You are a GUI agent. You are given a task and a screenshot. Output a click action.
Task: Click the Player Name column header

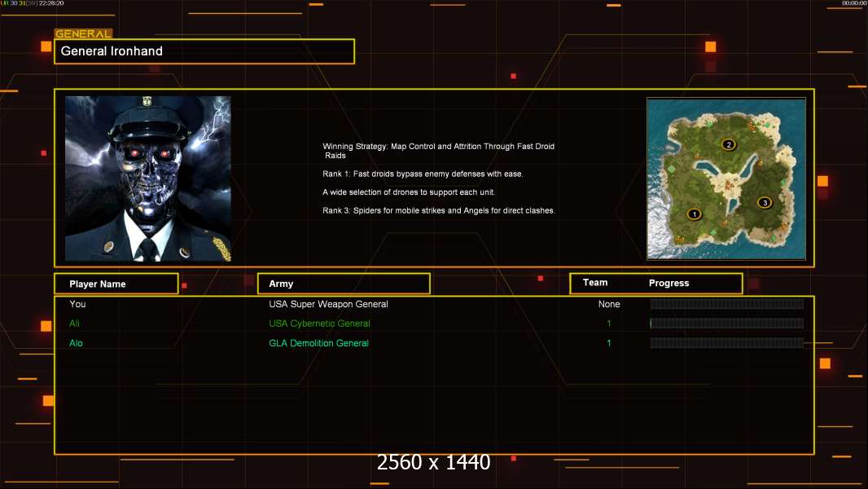click(x=116, y=284)
